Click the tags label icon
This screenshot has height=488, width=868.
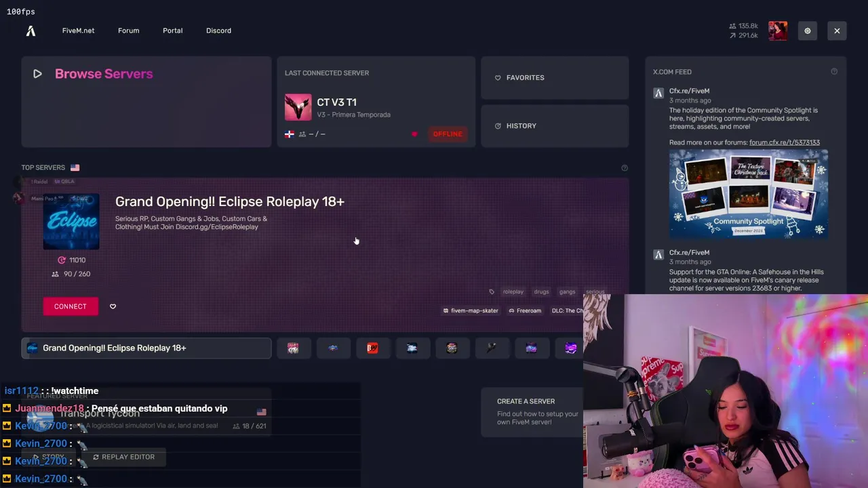492,292
